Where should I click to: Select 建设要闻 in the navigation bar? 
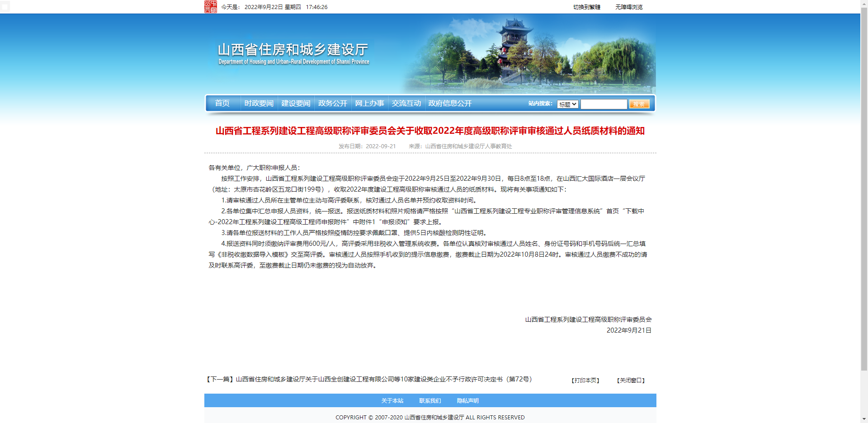pyautogui.click(x=296, y=103)
